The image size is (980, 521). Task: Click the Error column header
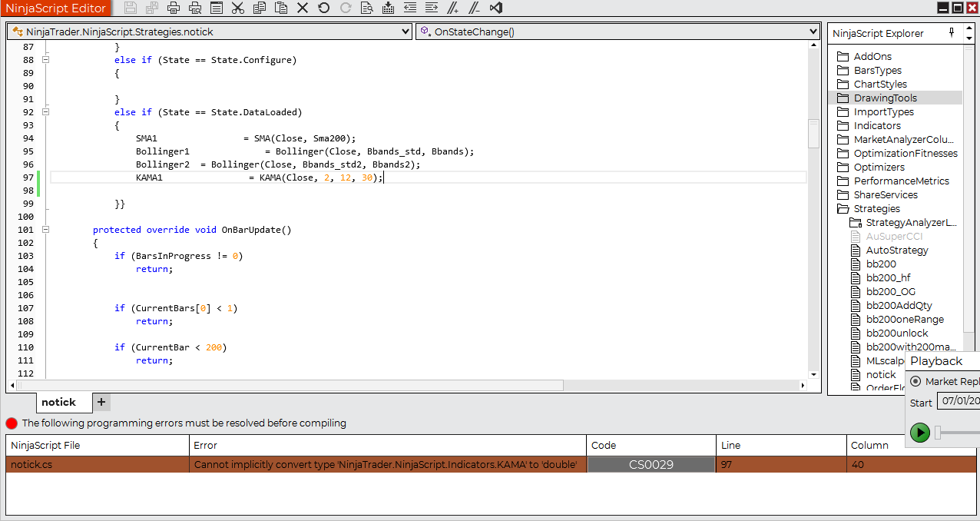pyautogui.click(x=388, y=446)
